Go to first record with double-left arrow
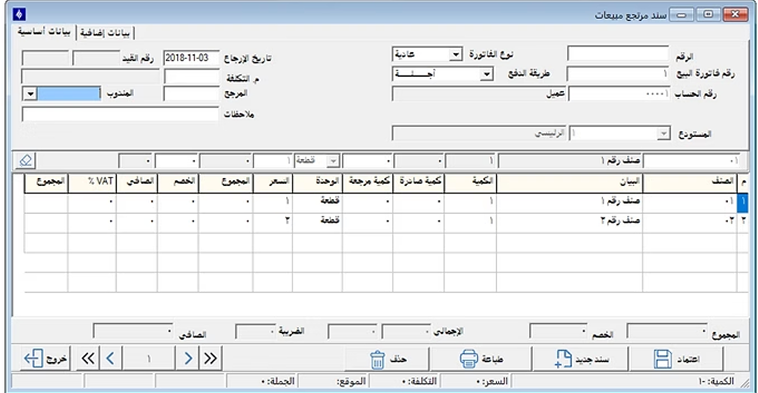758x393 pixels. pyautogui.click(x=88, y=358)
